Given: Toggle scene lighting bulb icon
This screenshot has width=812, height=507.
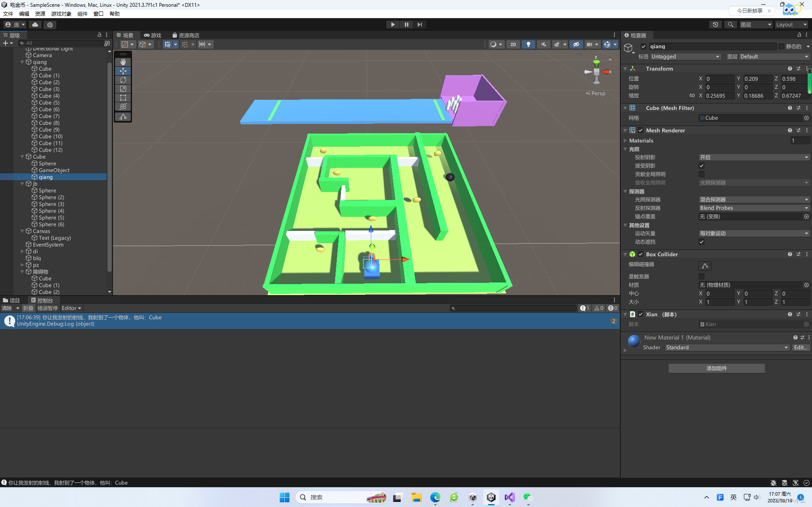Looking at the screenshot, I should point(528,44).
